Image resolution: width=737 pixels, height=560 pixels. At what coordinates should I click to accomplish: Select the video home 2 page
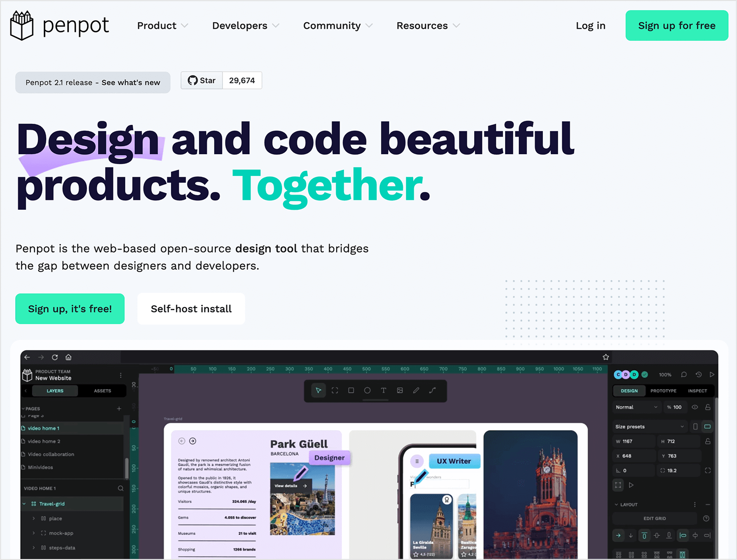tap(72, 441)
